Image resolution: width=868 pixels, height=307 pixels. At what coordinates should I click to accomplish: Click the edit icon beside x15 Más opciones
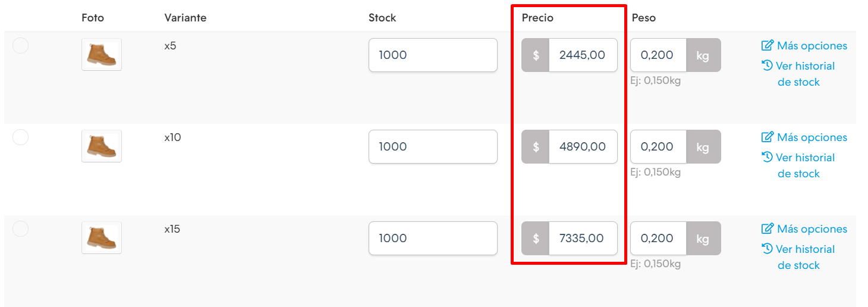tap(768, 229)
